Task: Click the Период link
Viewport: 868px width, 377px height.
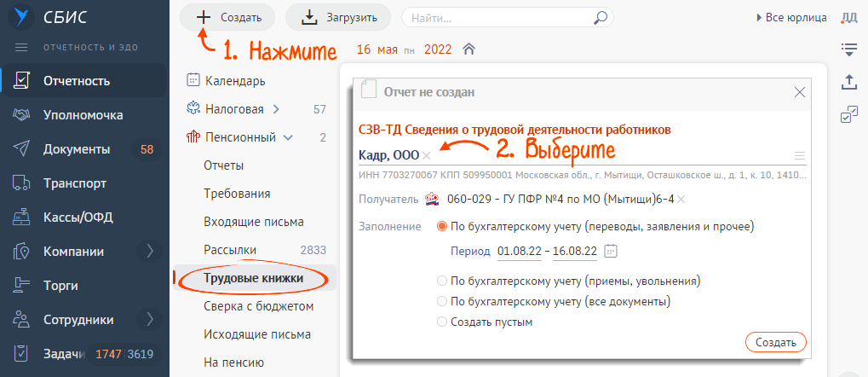Action: click(x=470, y=251)
